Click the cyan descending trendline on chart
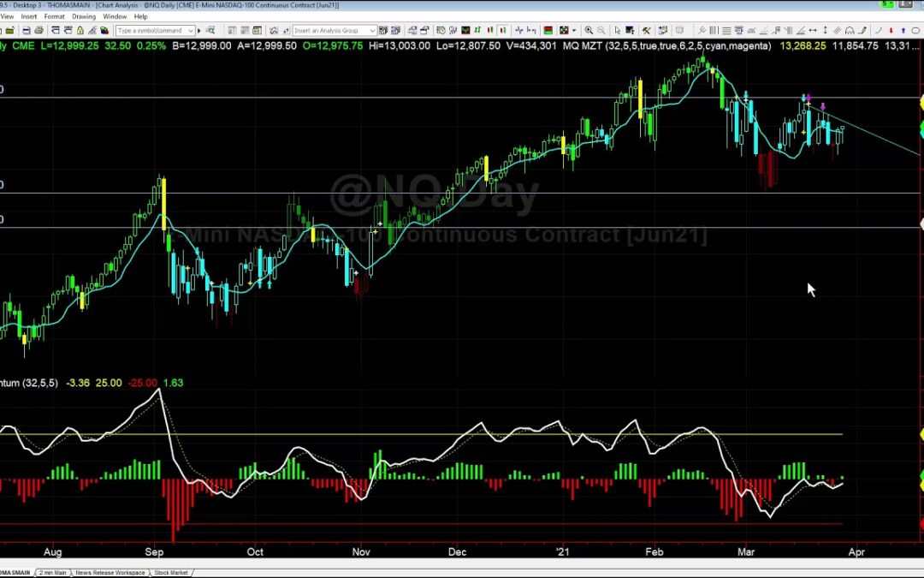The width and height of the screenshot is (924, 578). click(x=881, y=138)
